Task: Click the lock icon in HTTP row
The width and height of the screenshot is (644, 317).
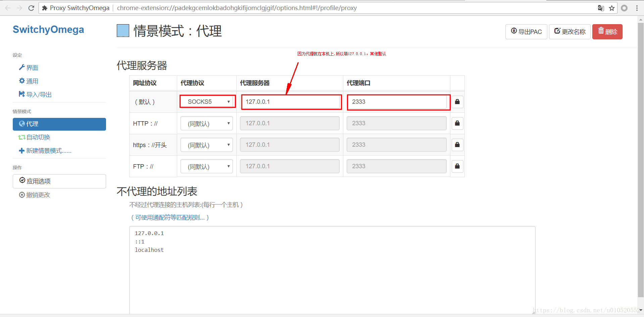Action: (457, 123)
